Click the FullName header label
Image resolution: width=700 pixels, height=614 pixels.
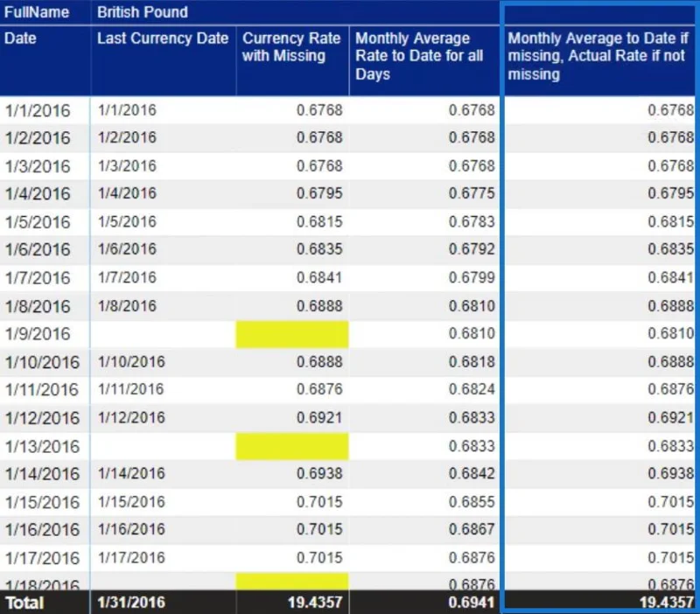[x=37, y=12]
